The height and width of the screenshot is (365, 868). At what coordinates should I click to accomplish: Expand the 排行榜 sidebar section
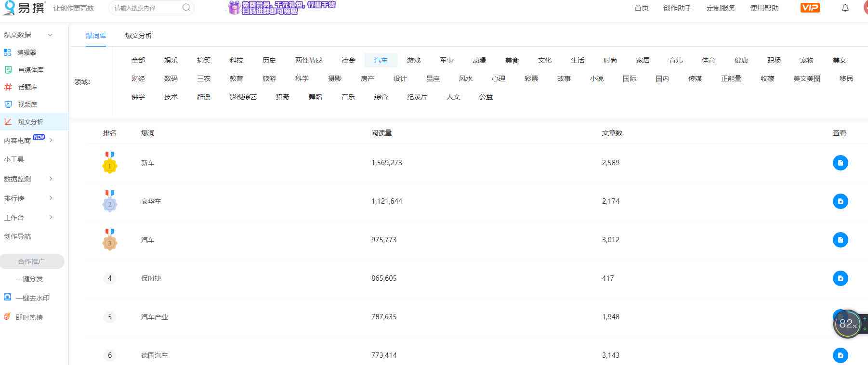tap(51, 198)
